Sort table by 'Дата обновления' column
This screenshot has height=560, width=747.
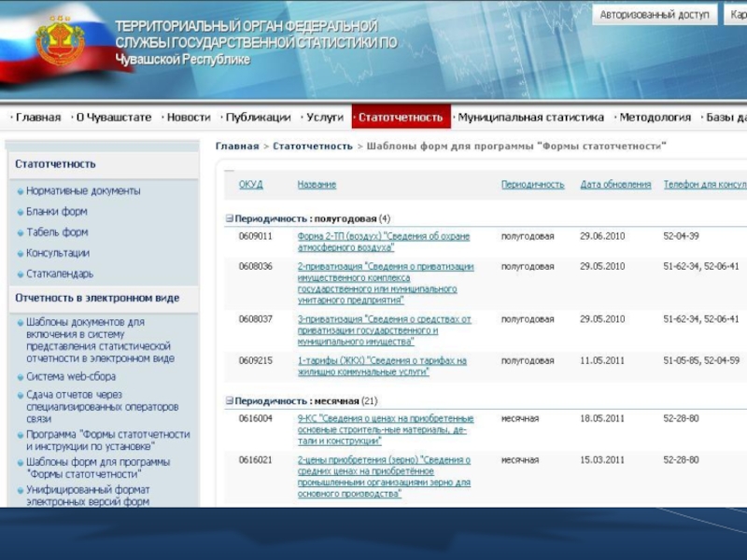(615, 185)
